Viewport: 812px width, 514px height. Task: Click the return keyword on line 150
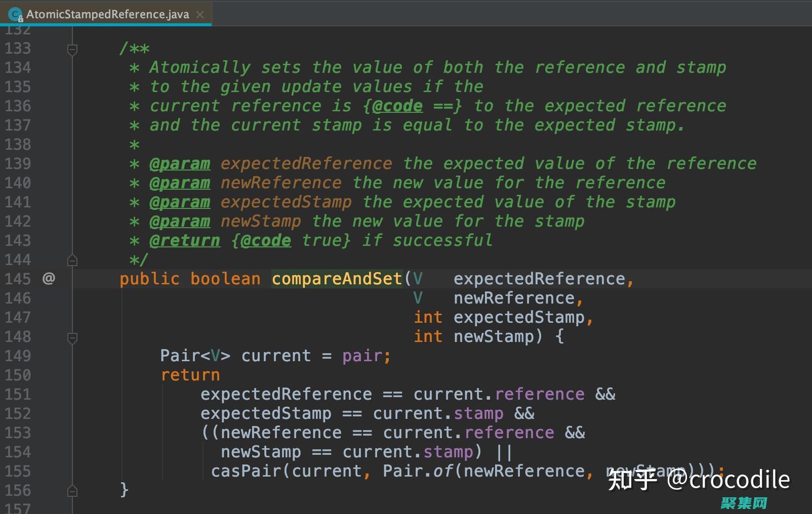(190, 375)
